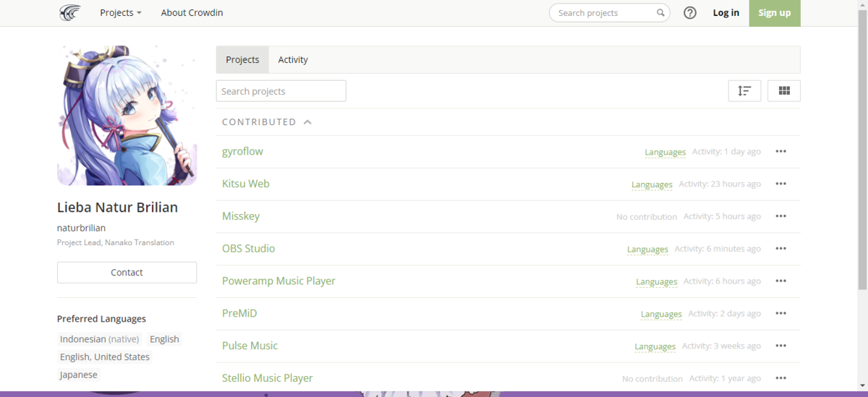Show Languages for Kitsu Web
Viewport: 868px width, 397px height.
tap(652, 184)
